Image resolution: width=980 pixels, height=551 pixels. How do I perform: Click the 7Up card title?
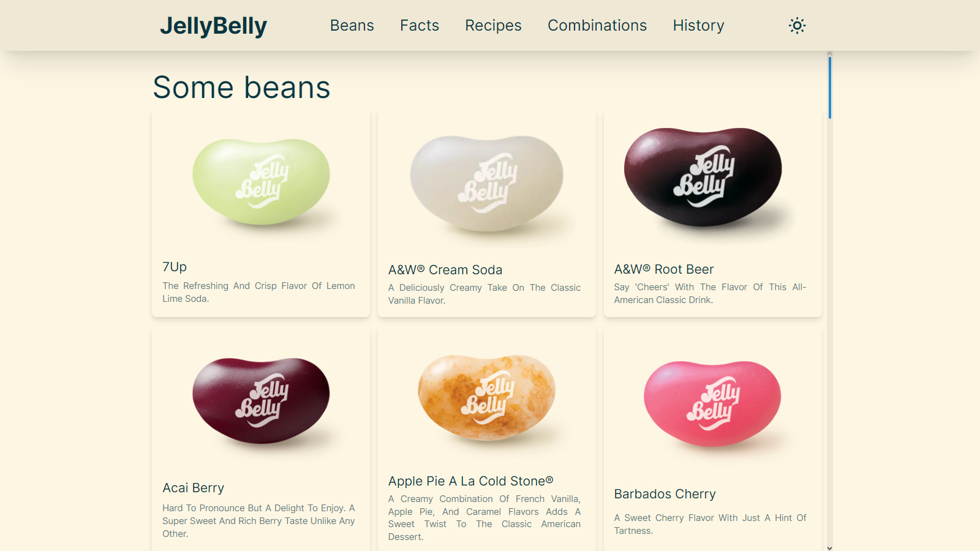(x=175, y=267)
